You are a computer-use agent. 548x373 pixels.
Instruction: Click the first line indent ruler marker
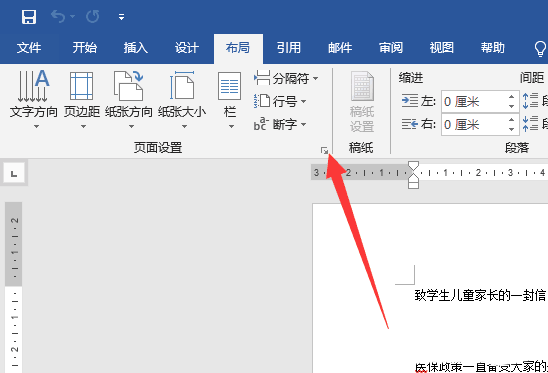413,166
